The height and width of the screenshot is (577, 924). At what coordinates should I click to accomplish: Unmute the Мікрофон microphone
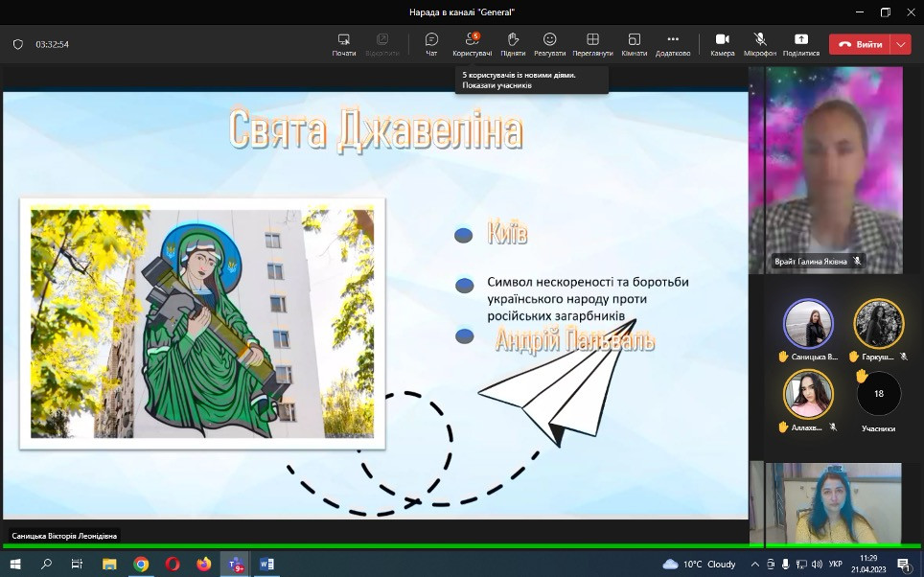coord(760,44)
